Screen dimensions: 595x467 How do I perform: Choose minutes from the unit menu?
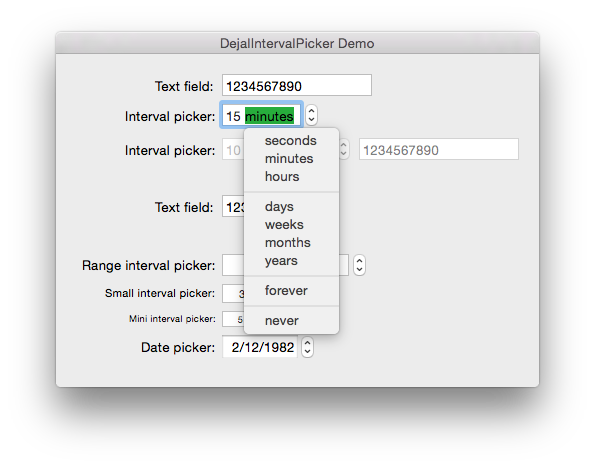click(x=291, y=159)
